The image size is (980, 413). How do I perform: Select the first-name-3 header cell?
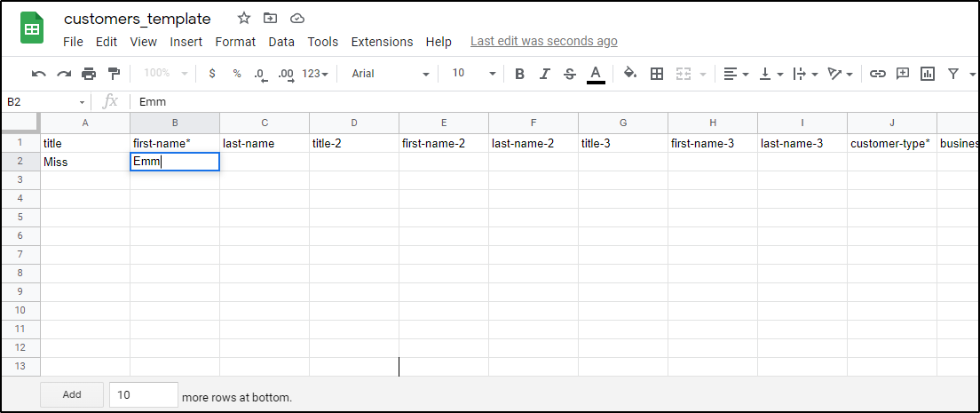click(713, 143)
